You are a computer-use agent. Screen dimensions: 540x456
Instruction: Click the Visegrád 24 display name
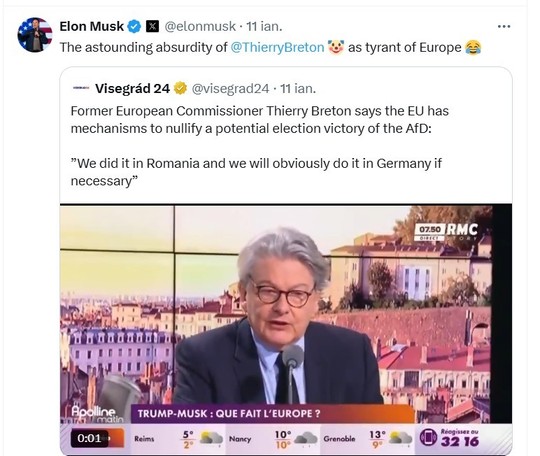133,89
